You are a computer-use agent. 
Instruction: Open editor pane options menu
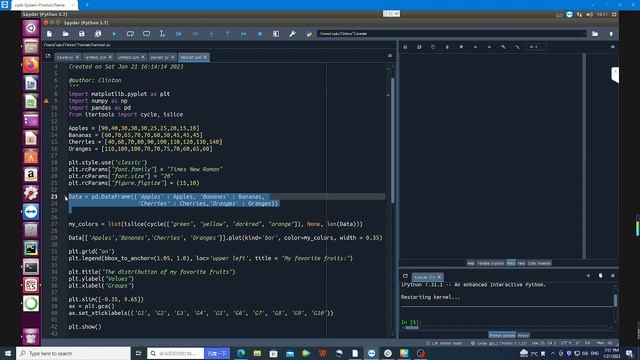point(390,56)
